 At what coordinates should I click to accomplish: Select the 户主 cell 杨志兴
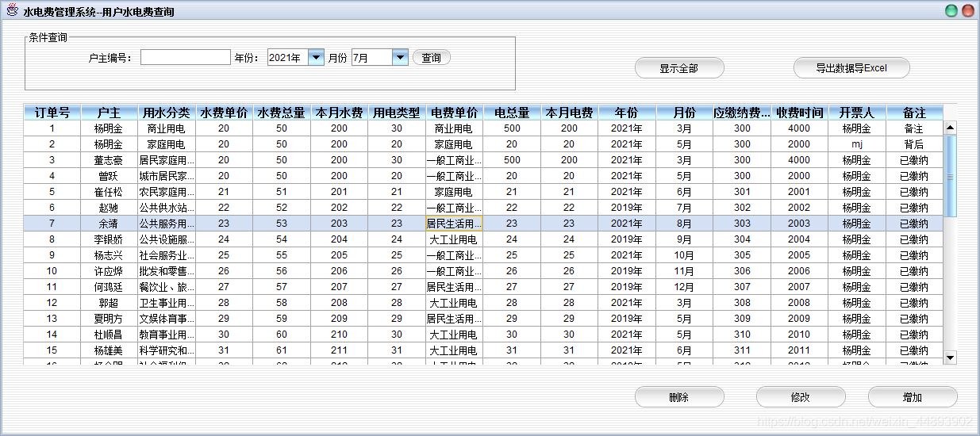(x=110, y=255)
